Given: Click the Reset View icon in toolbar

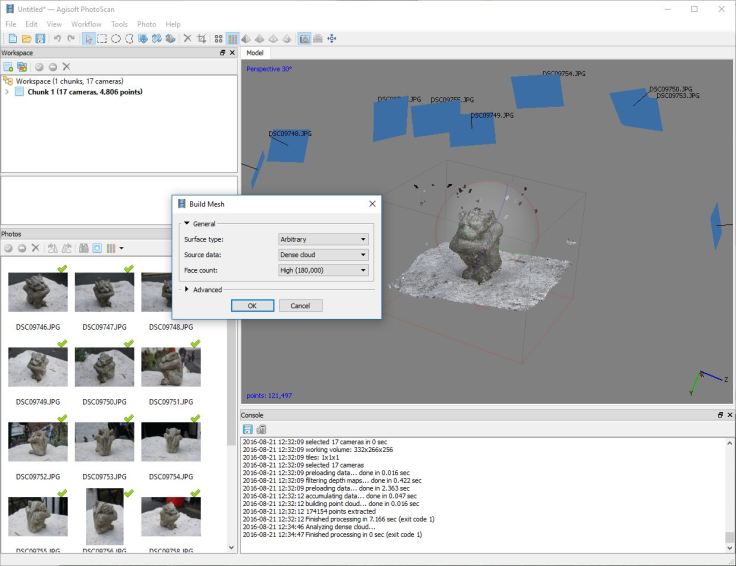Looking at the screenshot, I should pyautogui.click(x=331, y=38).
